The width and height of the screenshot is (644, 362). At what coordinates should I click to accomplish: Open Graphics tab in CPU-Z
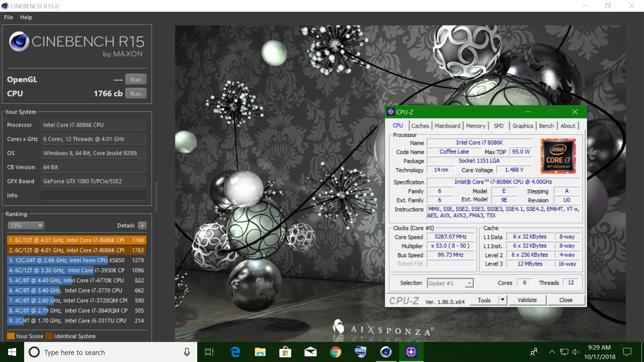click(523, 126)
